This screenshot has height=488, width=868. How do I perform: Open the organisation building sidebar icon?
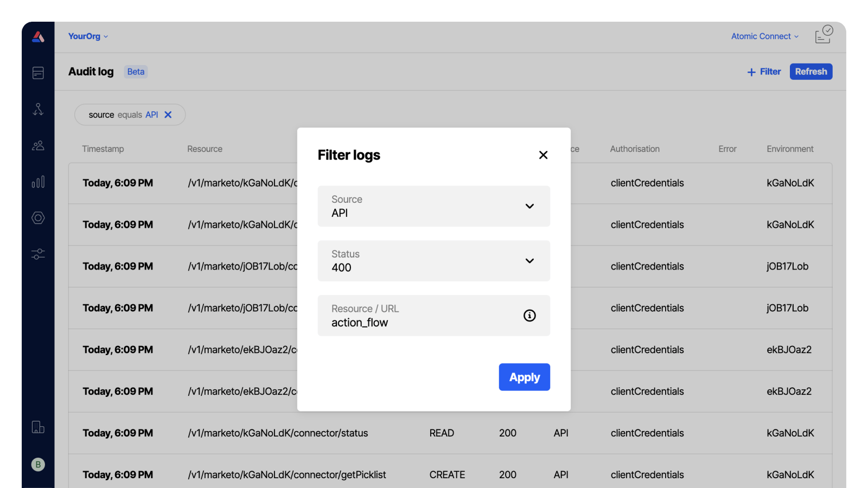coord(38,427)
